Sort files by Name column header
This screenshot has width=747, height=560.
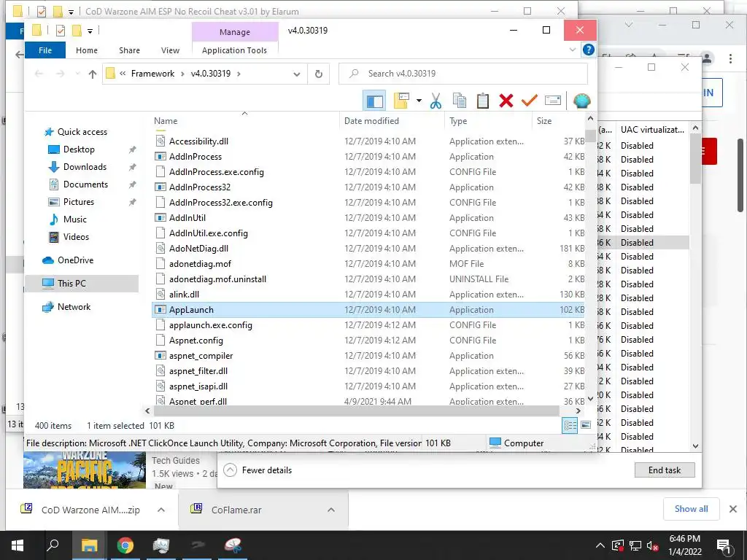coord(245,120)
